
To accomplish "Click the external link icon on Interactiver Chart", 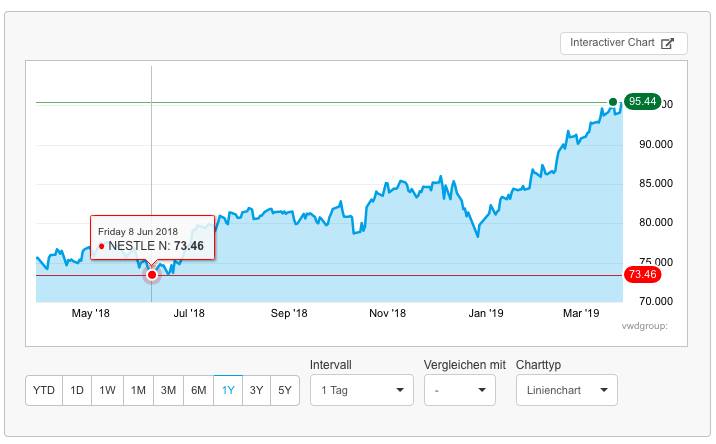I will pyautogui.click(x=669, y=43).
